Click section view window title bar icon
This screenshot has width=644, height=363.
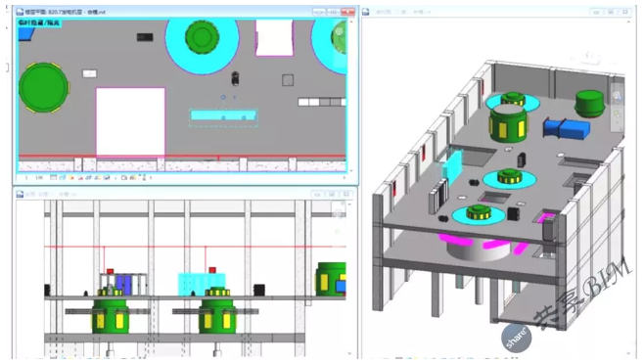pyautogui.click(x=20, y=195)
